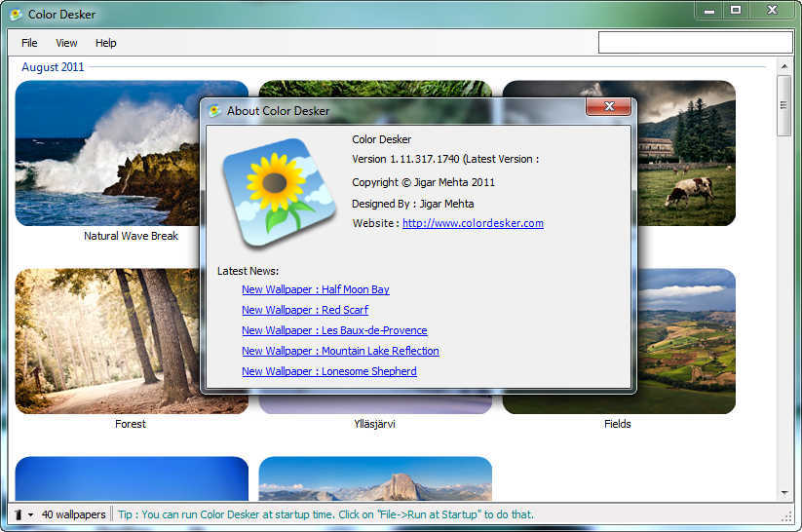Viewport: 802px width, 532px height.
Task: Click the 'Forest' caption
Action: 130,424
